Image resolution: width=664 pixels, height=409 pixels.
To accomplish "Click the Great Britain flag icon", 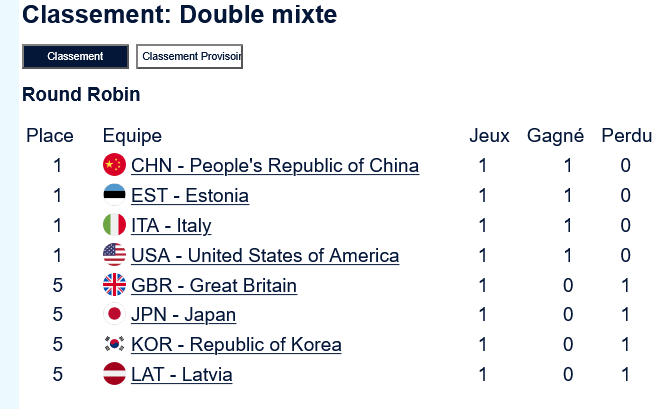I will point(114,285).
